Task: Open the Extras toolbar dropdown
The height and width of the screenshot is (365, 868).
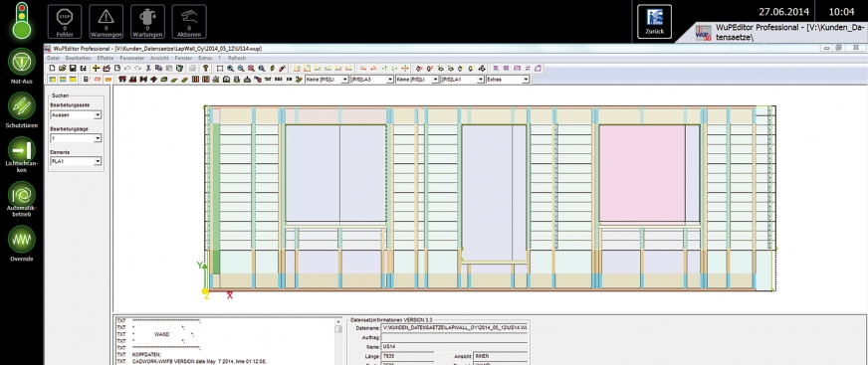Action: tap(508, 80)
